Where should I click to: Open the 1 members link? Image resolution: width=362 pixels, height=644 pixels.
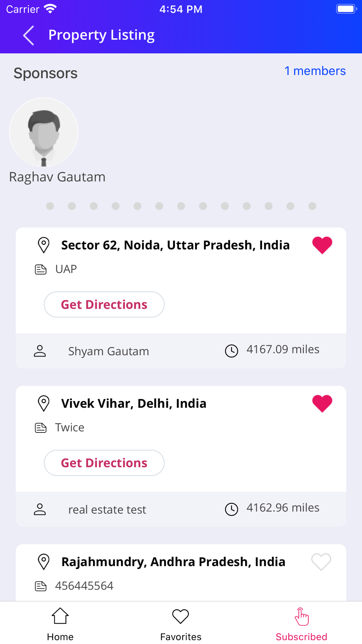click(315, 71)
